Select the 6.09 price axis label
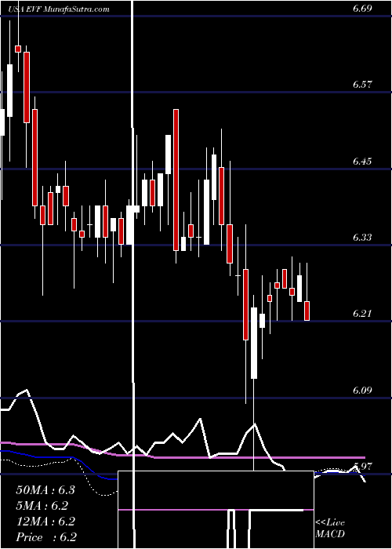The width and height of the screenshot is (392, 549). (x=362, y=390)
